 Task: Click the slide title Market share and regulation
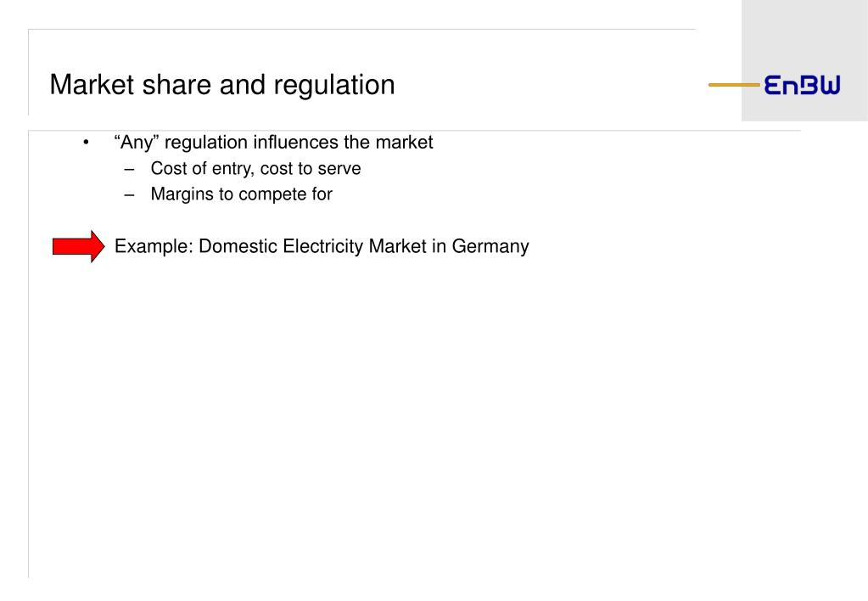[x=222, y=85]
